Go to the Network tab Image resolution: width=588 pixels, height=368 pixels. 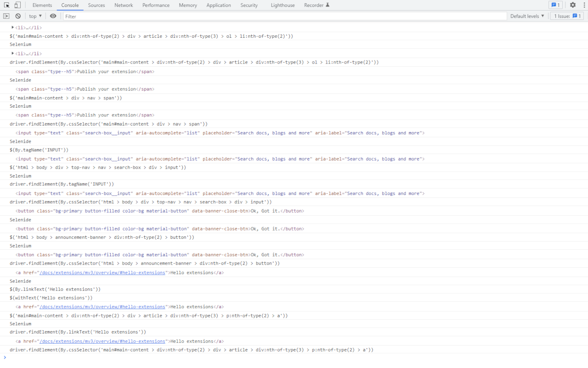pos(124,5)
